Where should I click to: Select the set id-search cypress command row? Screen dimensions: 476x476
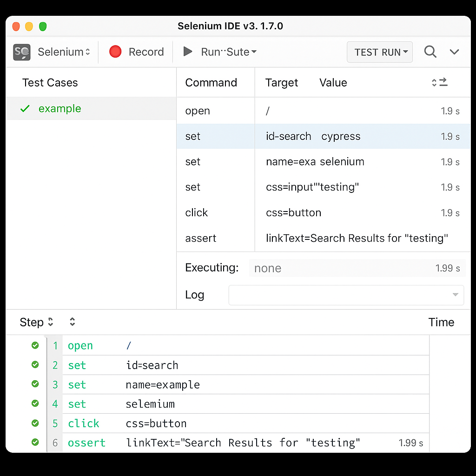323,136
